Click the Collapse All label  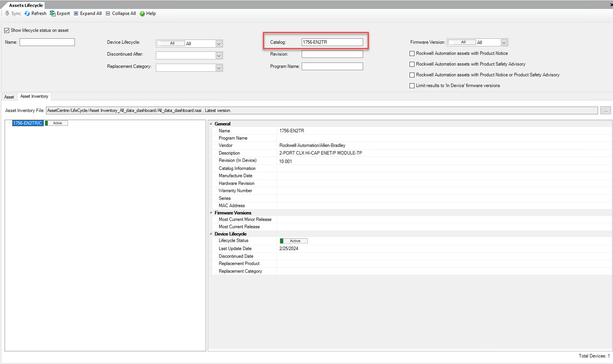pyautogui.click(x=124, y=13)
